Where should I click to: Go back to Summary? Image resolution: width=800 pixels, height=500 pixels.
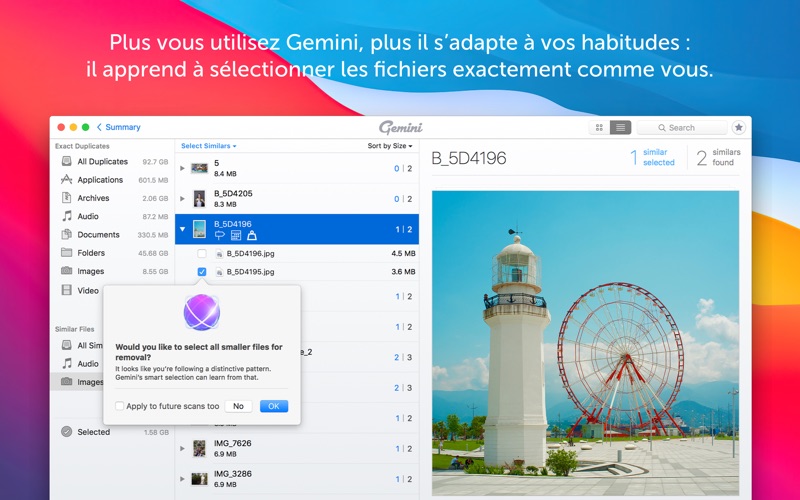(x=118, y=127)
